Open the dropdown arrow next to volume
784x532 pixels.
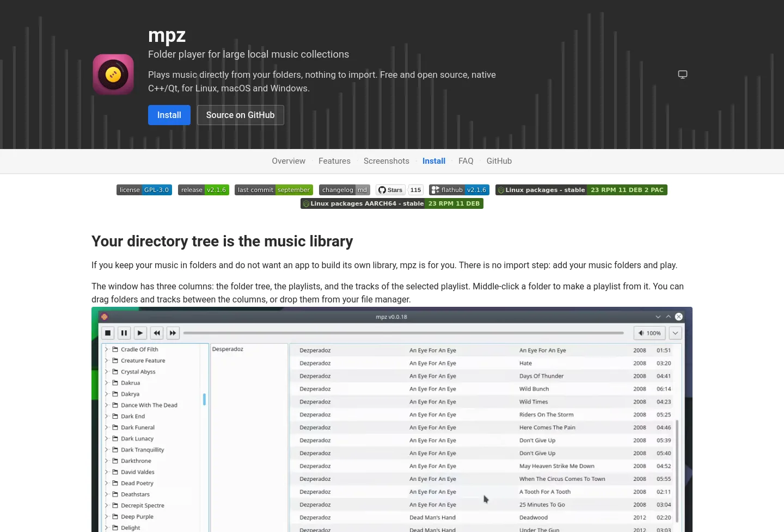[x=675, y=333]
